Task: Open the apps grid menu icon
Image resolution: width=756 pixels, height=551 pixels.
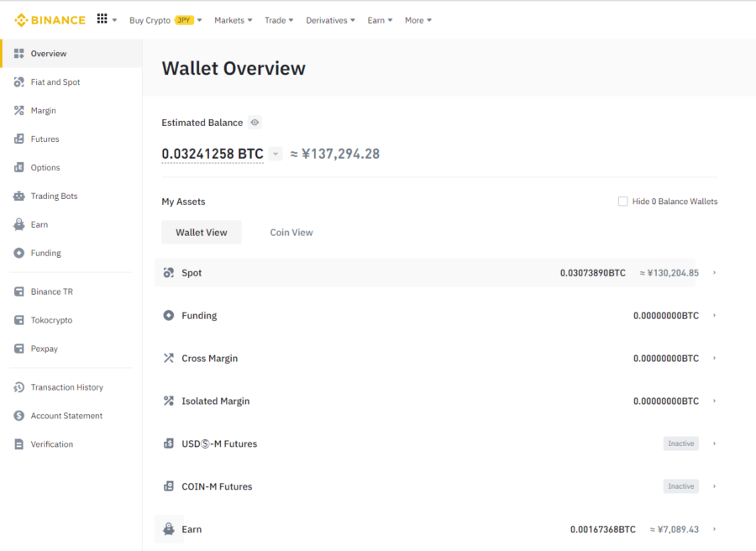Action: (x=102, y=19)
